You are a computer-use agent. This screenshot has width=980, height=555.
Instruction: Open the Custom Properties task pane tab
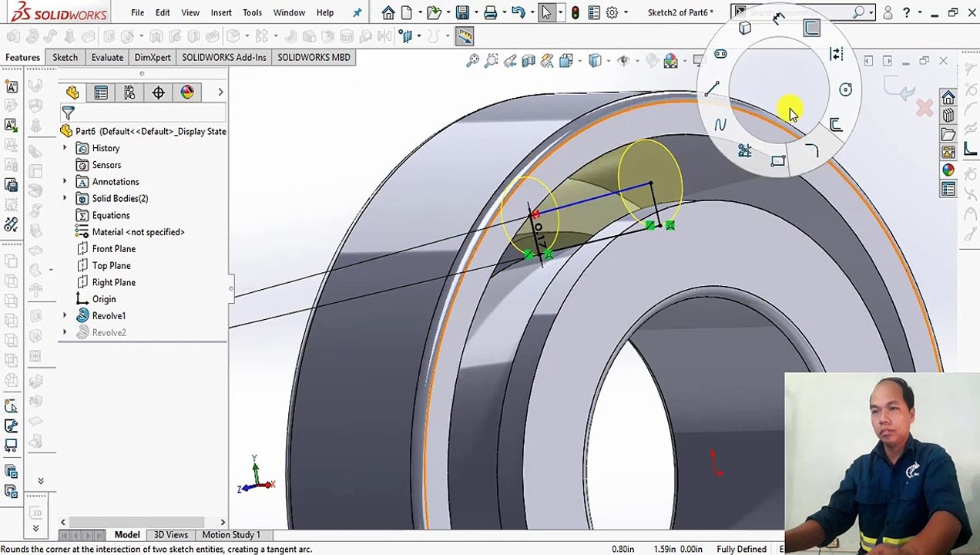[x=948, y=189]
